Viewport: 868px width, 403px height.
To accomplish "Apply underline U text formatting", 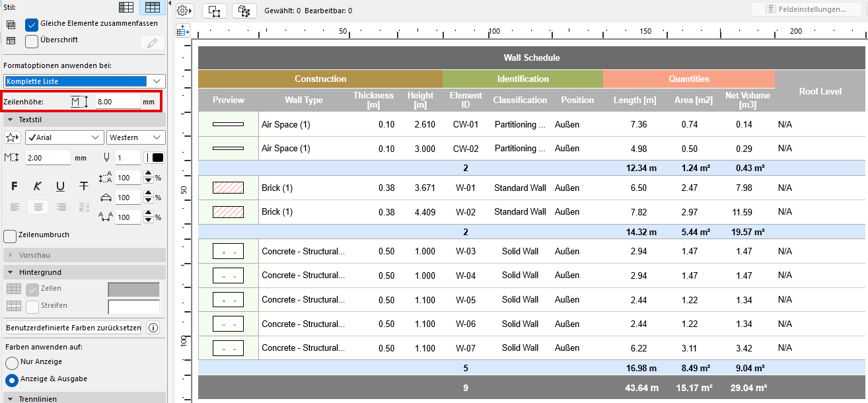I will [x=60, y=187].
